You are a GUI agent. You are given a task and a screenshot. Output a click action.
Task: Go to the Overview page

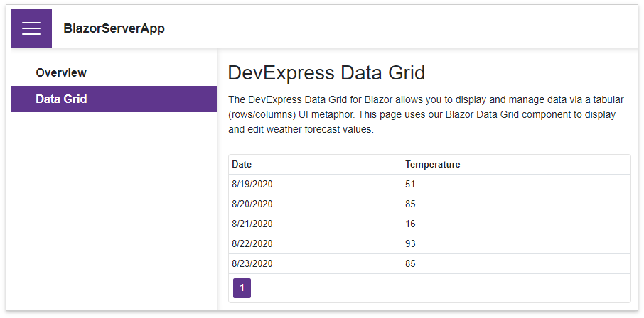pos(61,72)
